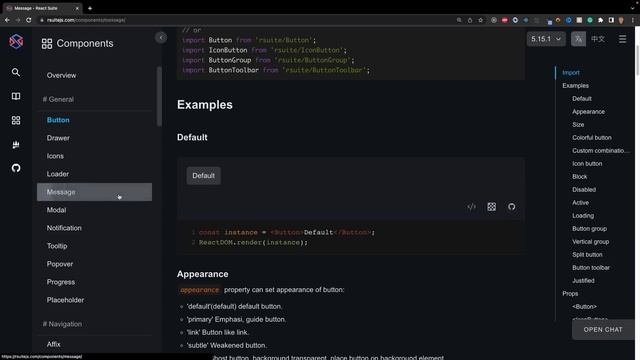Image resolution: width=640 pixels, height=360 pixels.
Task: Jump to Active in the outline
Action: coord(580,203)
